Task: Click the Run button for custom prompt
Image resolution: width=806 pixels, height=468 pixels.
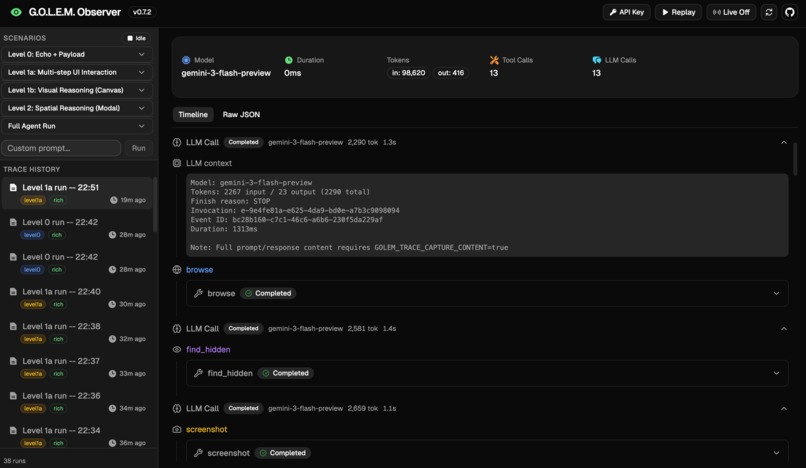Action: (x=138, y=148)
